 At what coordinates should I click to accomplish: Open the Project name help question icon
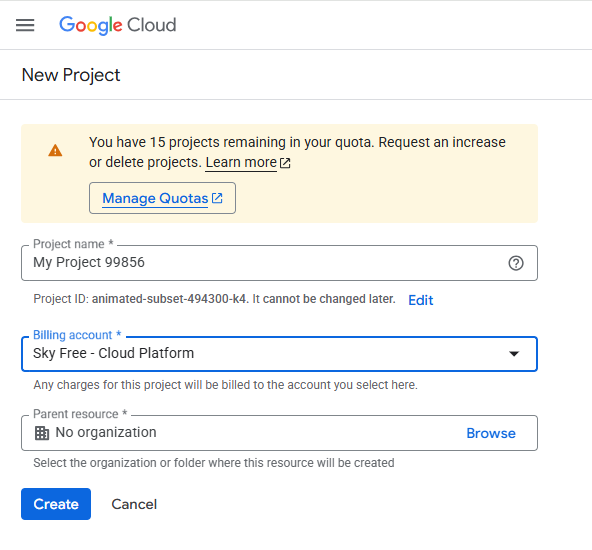coord(516,263)
